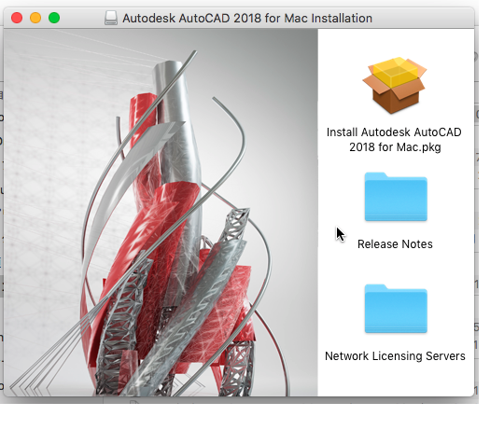The height and width of the screenshot is (444, 504).
Task: Minimize the window with the yellow button
Action: (x=35, y=18)
